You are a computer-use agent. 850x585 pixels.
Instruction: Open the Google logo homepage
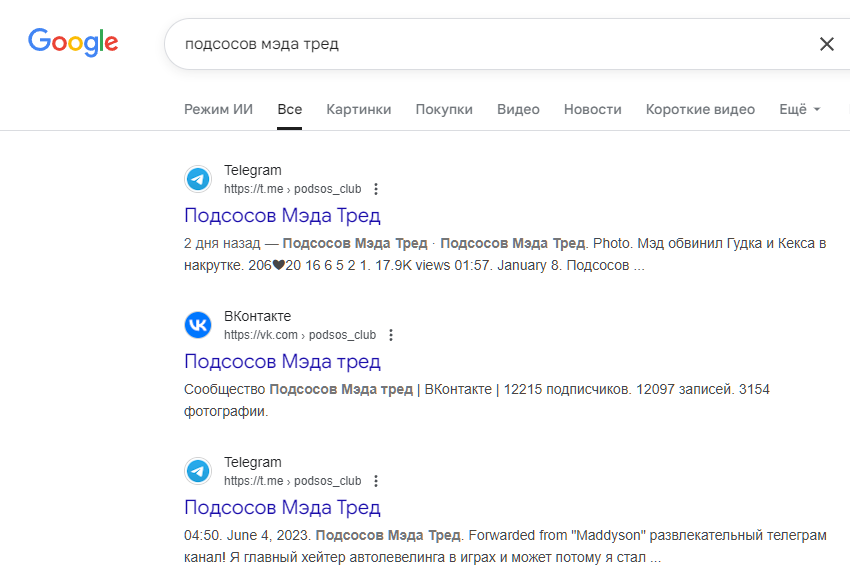(73, 42)
